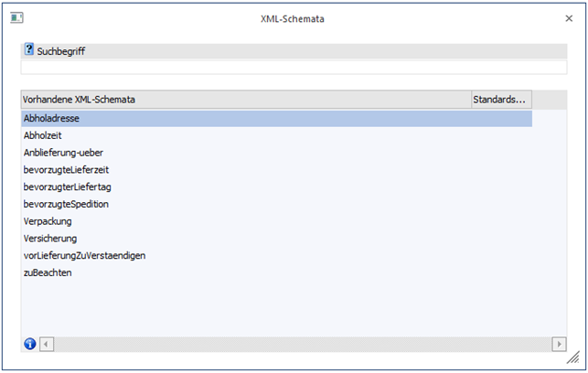588x373 pixels.
Task: Click the window system menu icon
Action: tap(16, 18)
